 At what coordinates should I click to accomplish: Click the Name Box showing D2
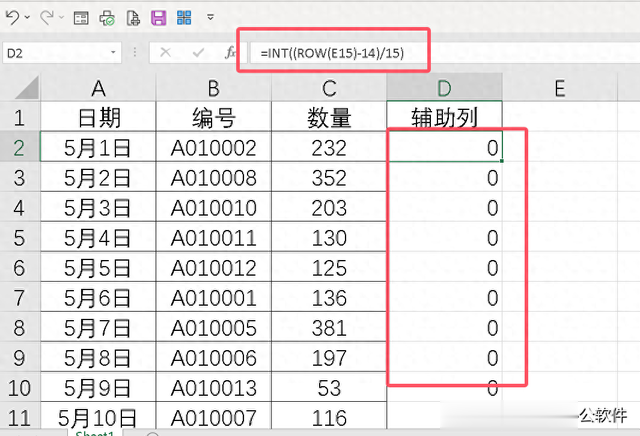57,53
